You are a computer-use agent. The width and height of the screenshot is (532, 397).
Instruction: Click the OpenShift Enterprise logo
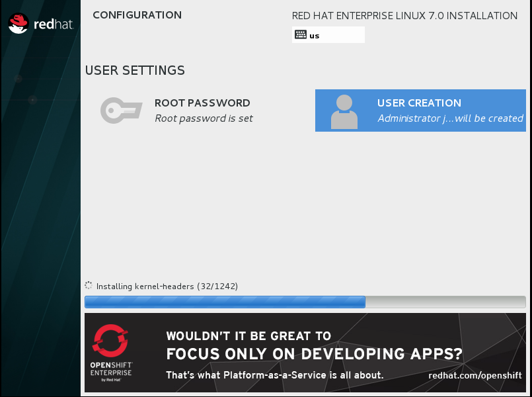click(x=111, y=353)
